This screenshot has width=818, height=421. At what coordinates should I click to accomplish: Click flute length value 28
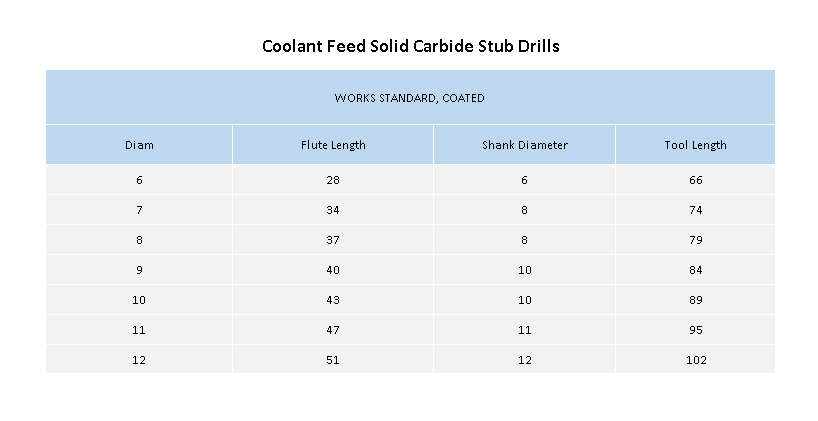click(333, 180)
